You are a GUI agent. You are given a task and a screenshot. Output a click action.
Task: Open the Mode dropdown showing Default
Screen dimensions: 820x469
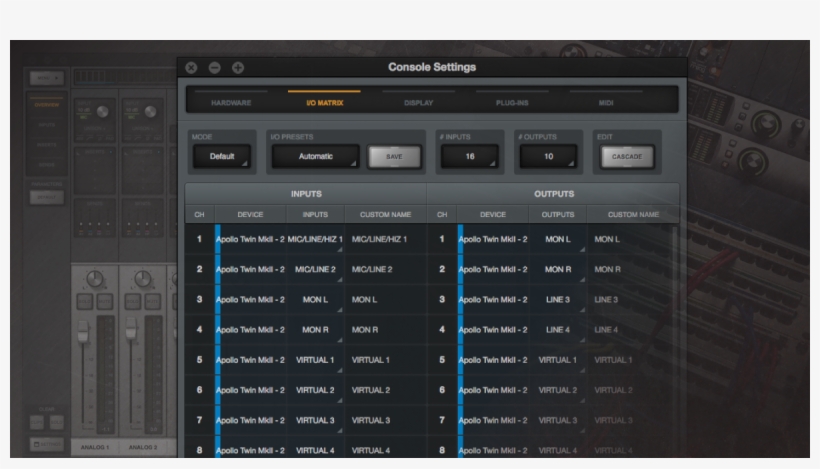[222, 156]
